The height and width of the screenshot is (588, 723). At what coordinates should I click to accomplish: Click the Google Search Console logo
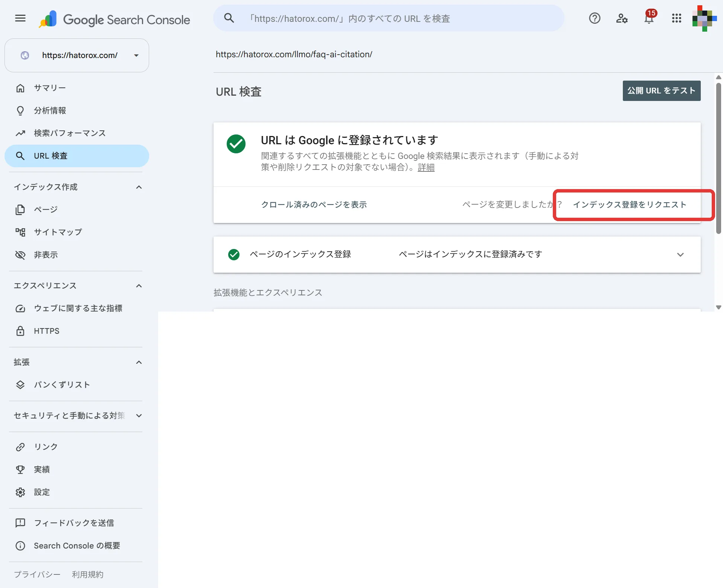coord(114,20)
